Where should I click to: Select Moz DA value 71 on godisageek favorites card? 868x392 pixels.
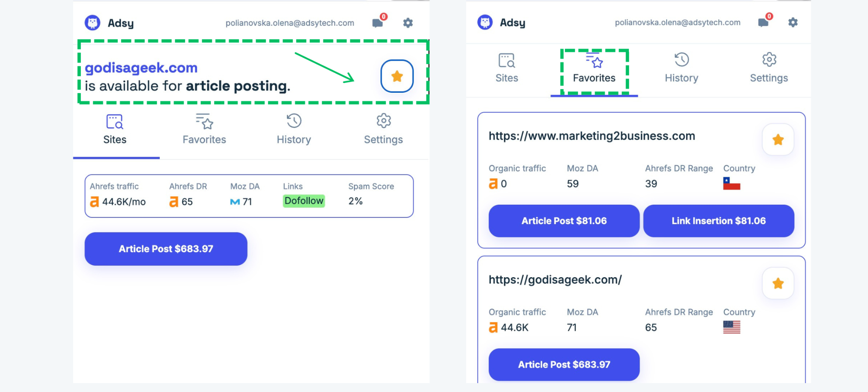click(572, 327)
